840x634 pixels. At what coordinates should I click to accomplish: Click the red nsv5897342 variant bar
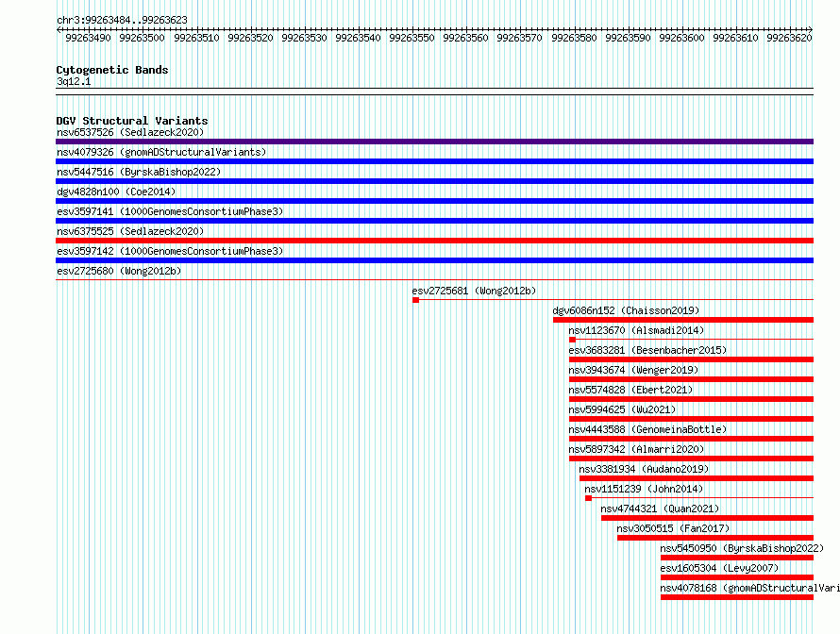coord(691,459)
